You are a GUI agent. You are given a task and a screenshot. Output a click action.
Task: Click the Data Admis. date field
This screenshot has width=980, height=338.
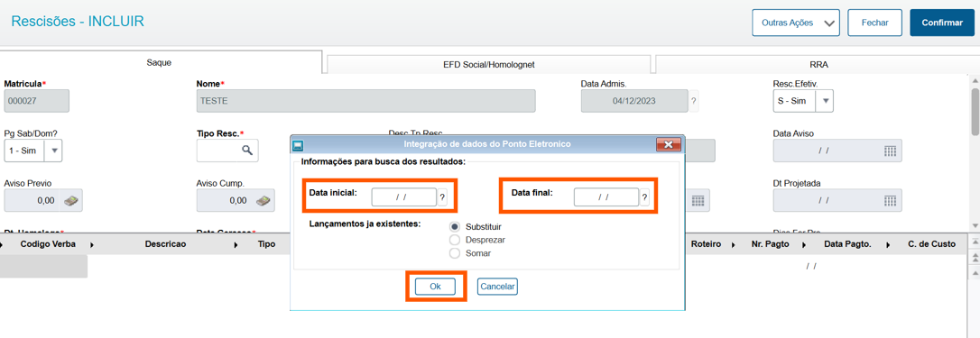(x=634, y=101)
